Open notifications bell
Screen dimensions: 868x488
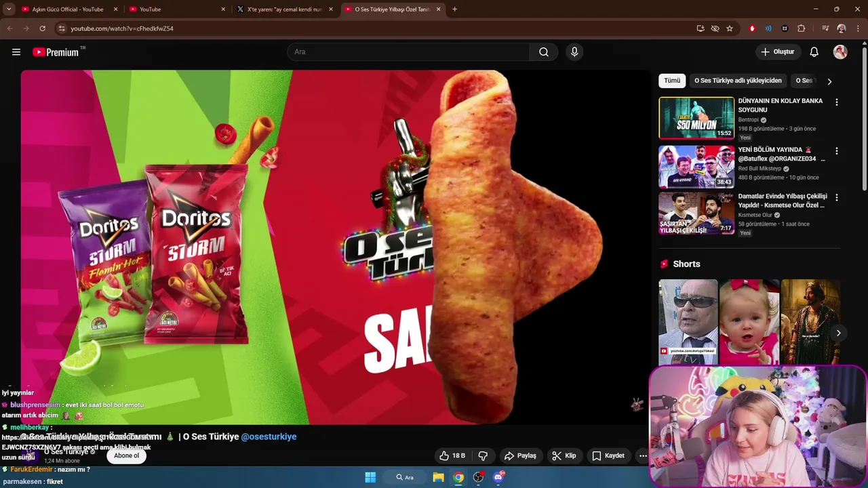pyautogui.click(x=814, y=52)
